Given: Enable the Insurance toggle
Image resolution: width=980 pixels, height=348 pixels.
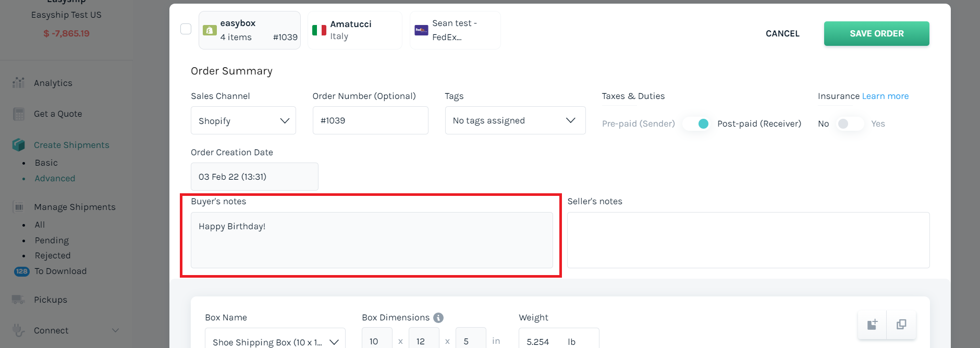Looking at the screenshot, I should click(849, 123).
